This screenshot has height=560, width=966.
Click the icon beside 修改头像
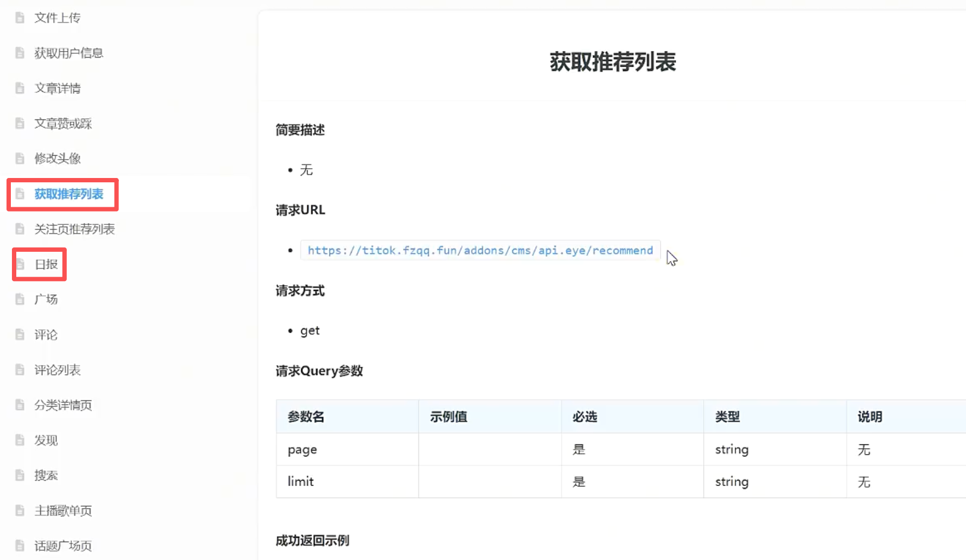click(x=19, y=158)
